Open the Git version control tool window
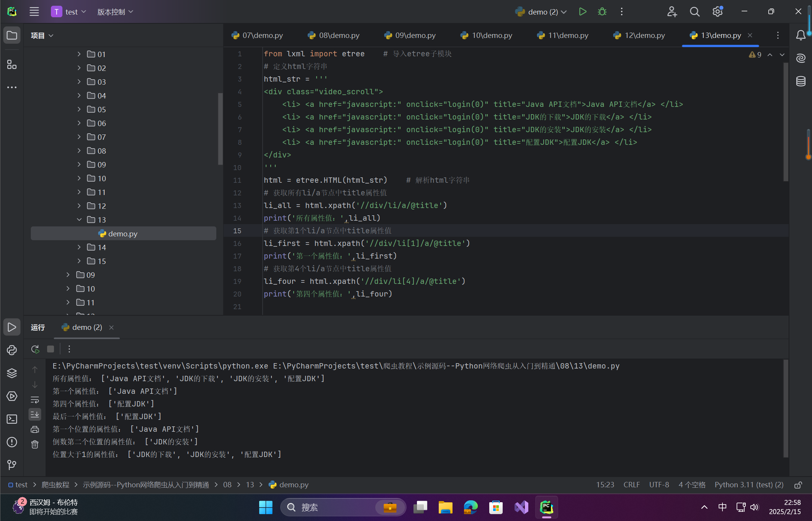 [12, 465]
